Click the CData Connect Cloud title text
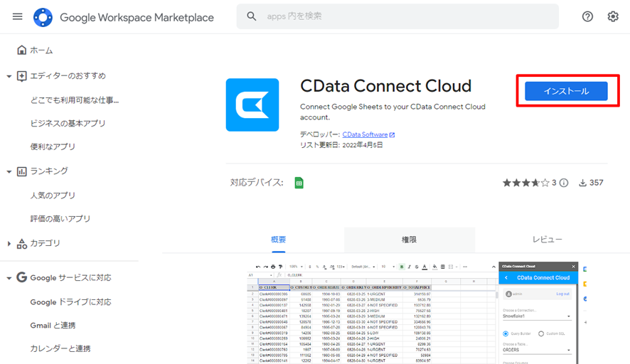This screenshot has height=364, width=630. point(385,86)
